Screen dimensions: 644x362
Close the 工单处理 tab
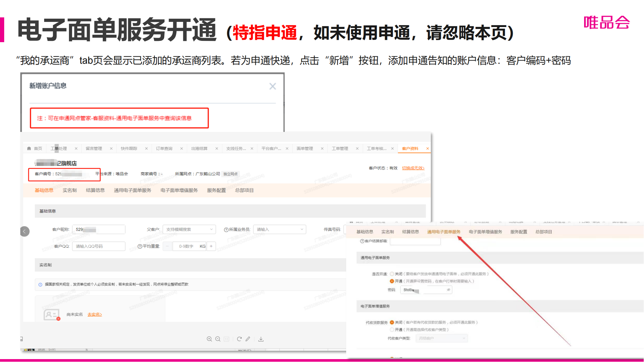[x=76, y=148]
